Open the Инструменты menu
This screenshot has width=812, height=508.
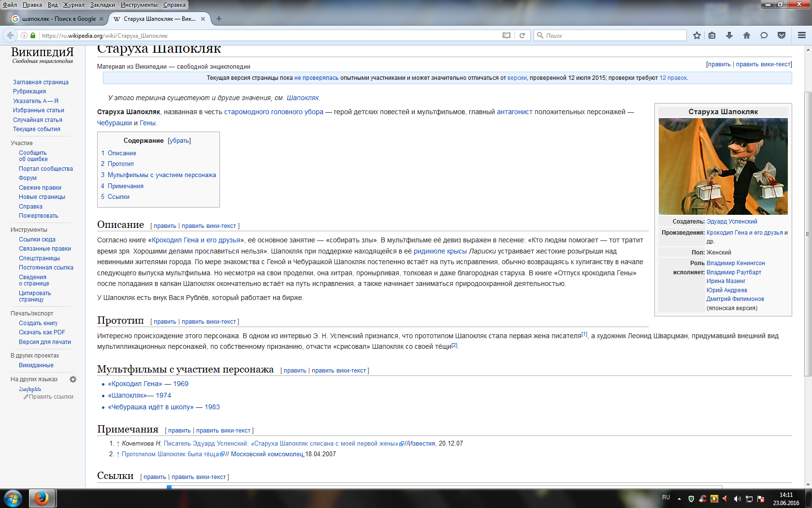pos(139,5)
